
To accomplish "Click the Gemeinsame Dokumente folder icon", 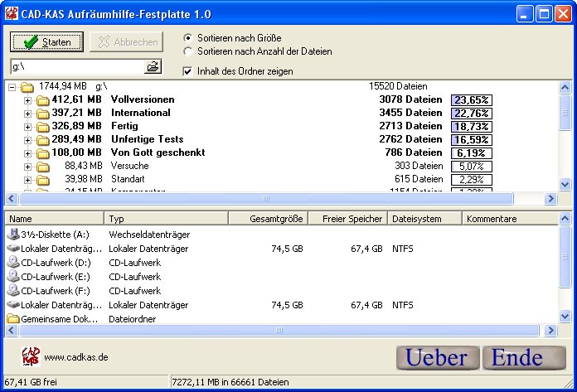I will [x=13, y=318].
